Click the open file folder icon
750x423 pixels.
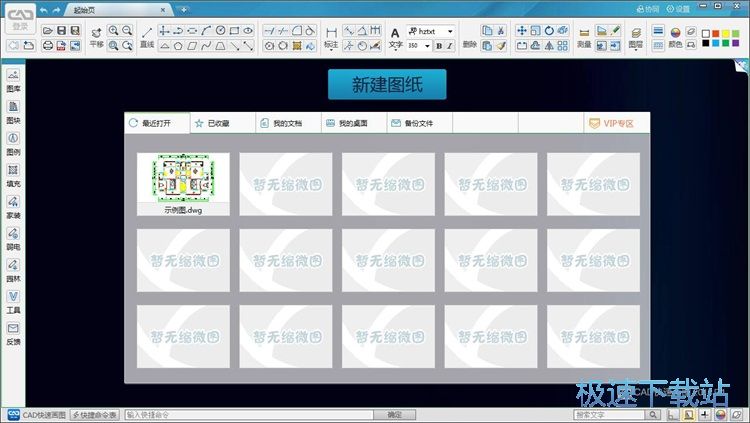pos(47,31)
